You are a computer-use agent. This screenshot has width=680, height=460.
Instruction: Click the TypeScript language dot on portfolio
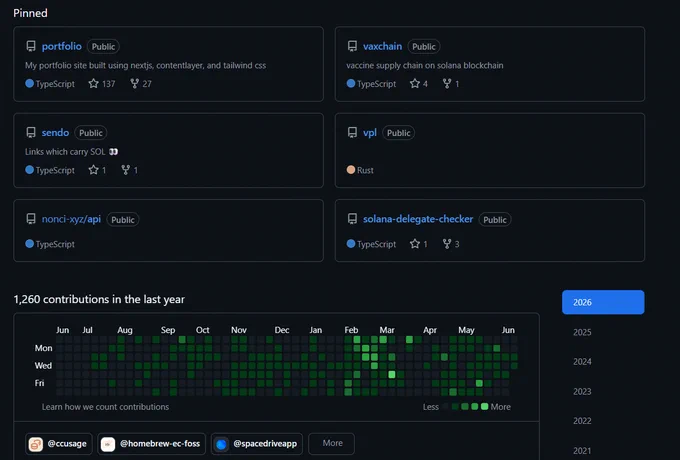coord(29,83)
